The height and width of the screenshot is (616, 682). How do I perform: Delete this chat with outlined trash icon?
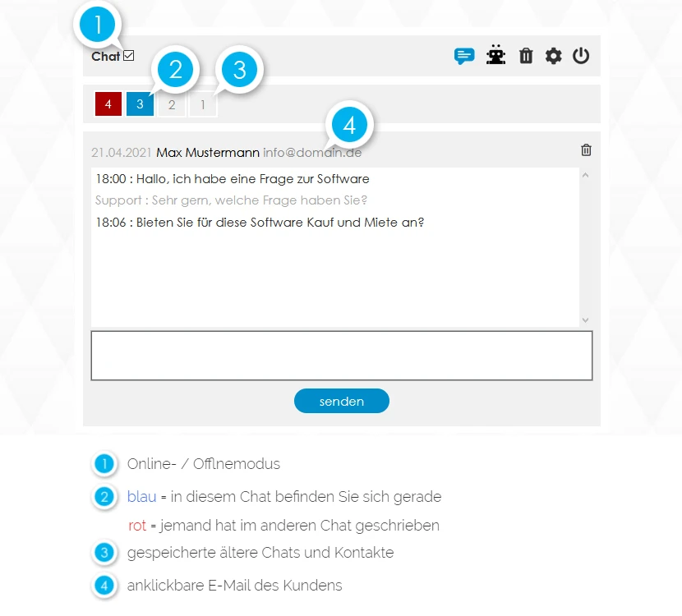(x=586, y=150)
